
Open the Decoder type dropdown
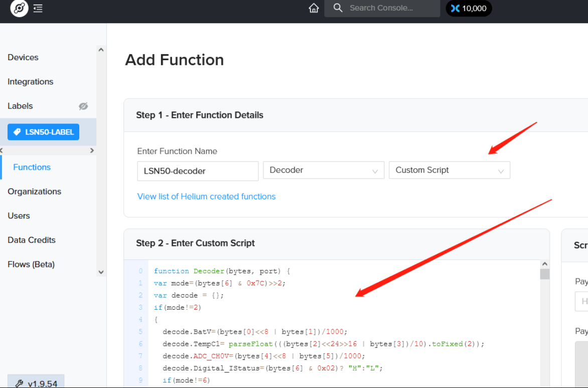click(324, 170)
